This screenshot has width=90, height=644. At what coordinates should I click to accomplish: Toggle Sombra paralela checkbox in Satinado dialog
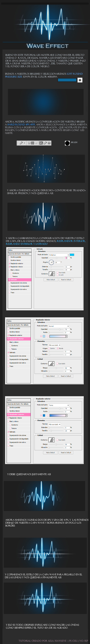9,257
